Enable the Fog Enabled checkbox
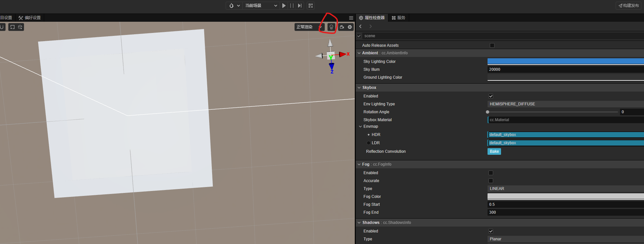This screenshot has height=244, width=644. coord(491,173)
